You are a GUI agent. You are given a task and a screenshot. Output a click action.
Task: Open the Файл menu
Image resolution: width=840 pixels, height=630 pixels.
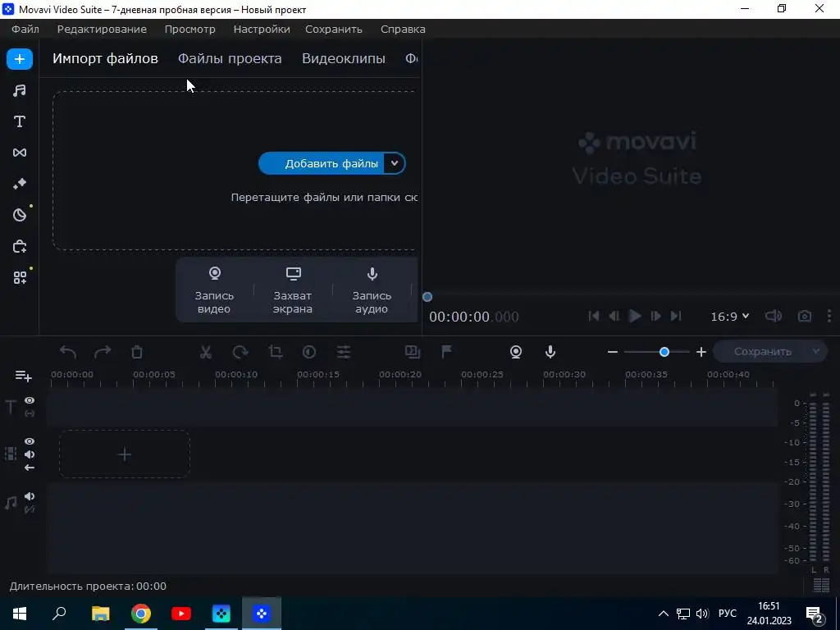click(25, 29)
